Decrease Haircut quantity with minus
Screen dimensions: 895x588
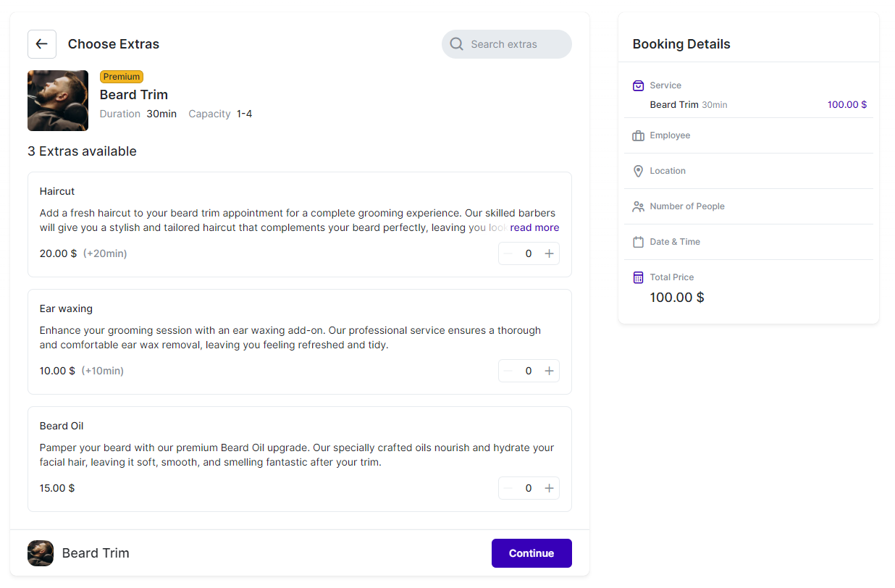[x=508, y=253]
